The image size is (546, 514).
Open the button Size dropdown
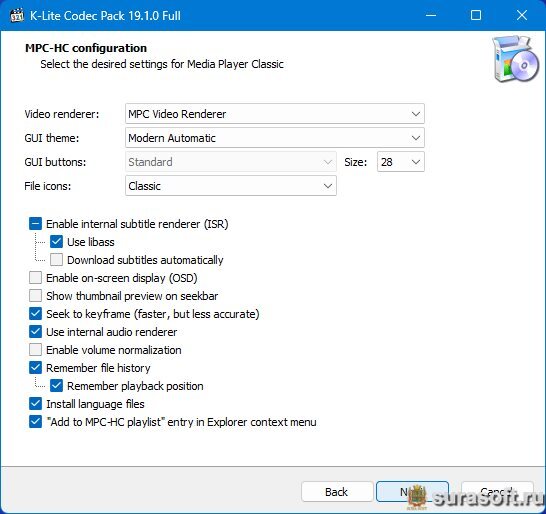[401, 162]
